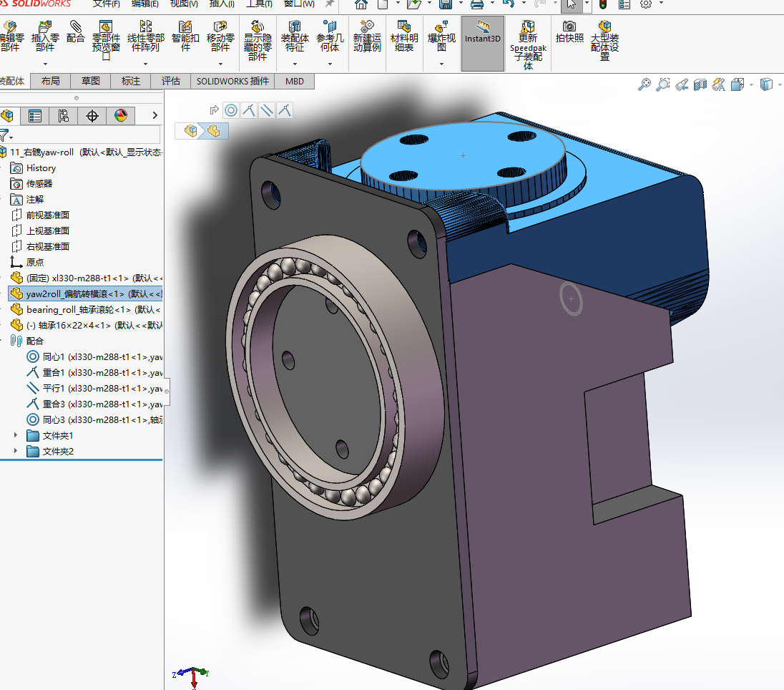Viewport: 784px width, 690px height.
Task: Switch to the ConfigurationManager tab
Action: 64,116
